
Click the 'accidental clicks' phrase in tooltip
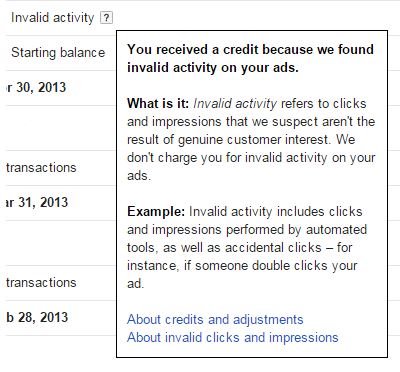(273, 247)
